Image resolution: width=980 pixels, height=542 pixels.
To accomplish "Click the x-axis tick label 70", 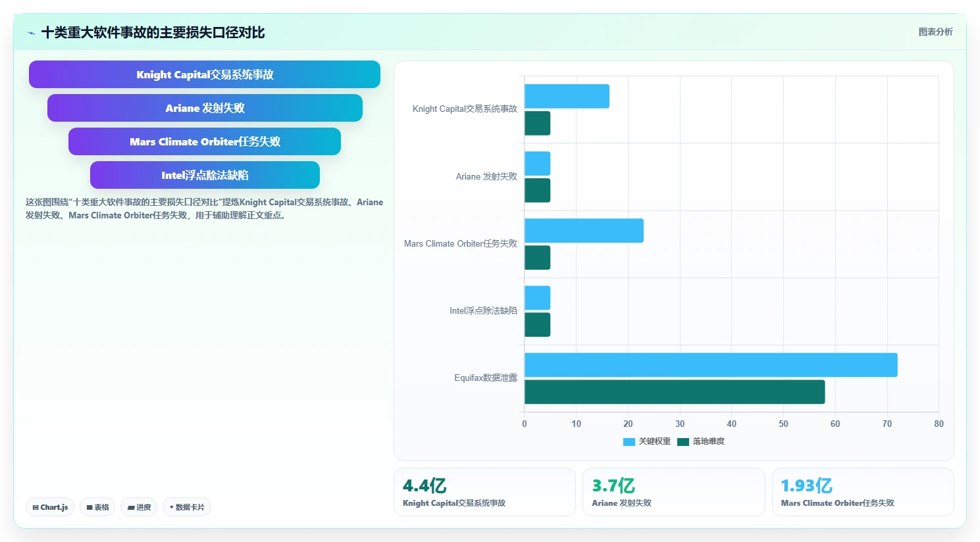I will pyautogui.click(x=887, y=424).
